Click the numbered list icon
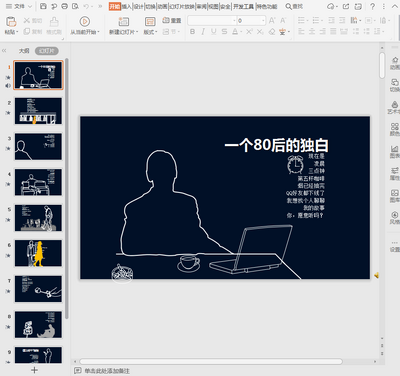 click(316, 21)
